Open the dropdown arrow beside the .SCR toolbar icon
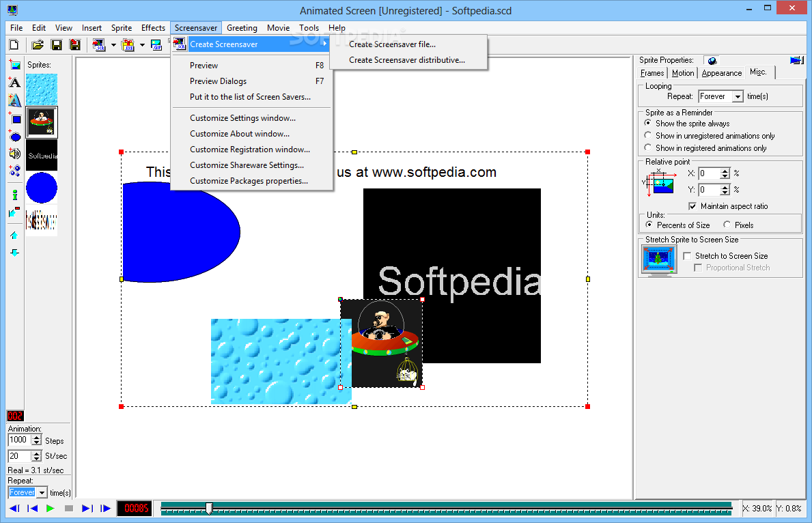This screenshot has width=812, height=523. pos(113,45)
